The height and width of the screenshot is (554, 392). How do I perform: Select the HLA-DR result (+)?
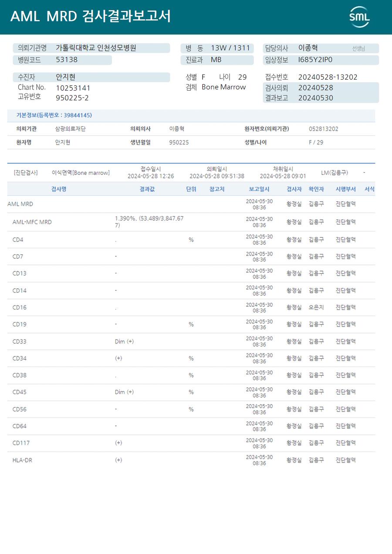click(x=118, y=460)
